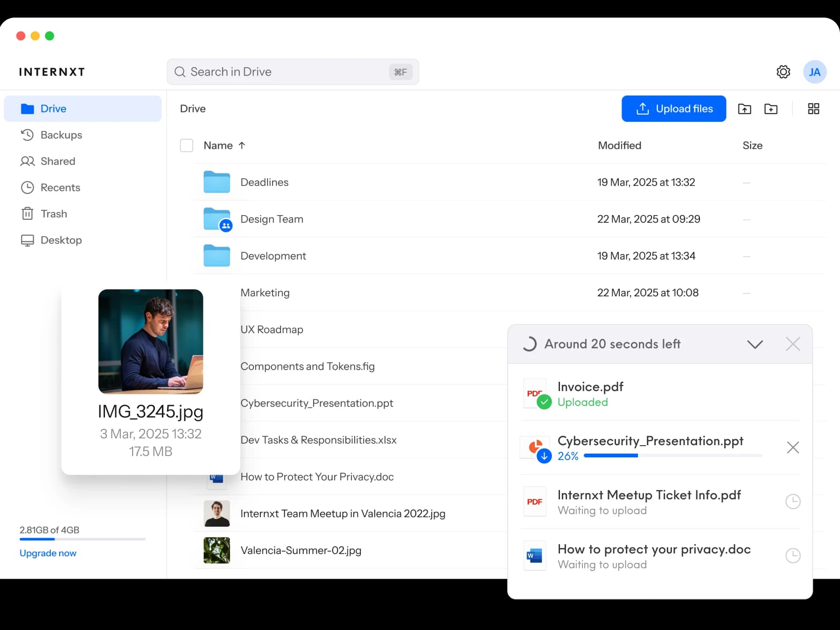
Task: Switch to grid view layout
Action: [x=813, y=109]
